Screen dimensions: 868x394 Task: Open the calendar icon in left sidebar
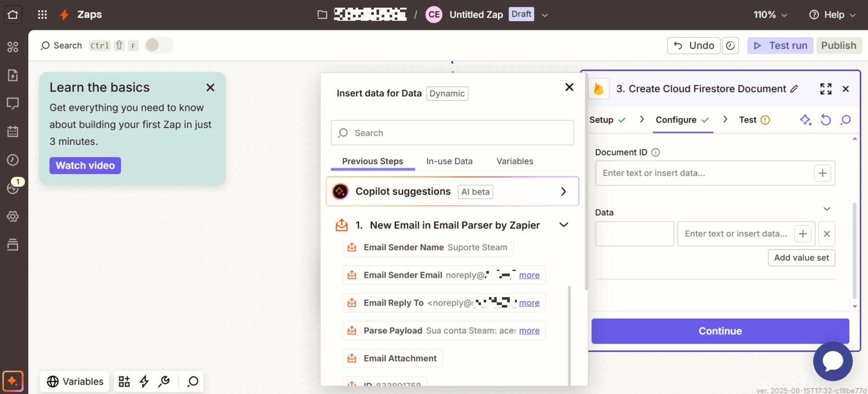(13, 131)
